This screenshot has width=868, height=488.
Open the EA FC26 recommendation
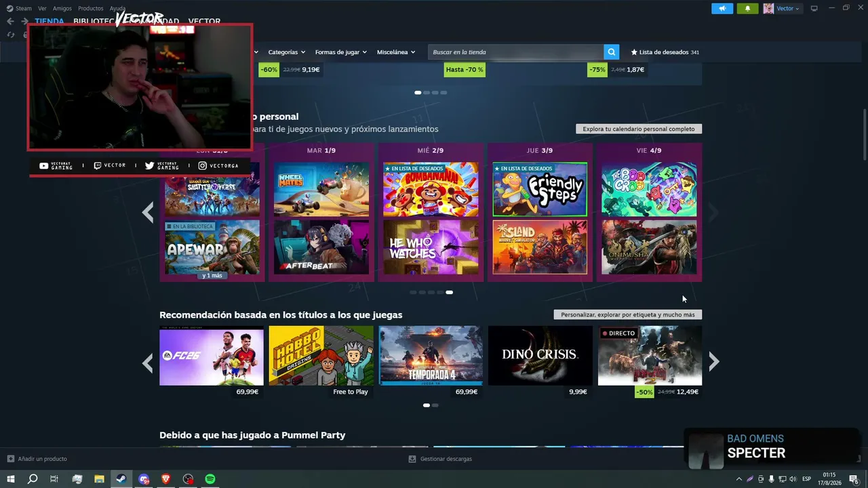click(212, 356)
